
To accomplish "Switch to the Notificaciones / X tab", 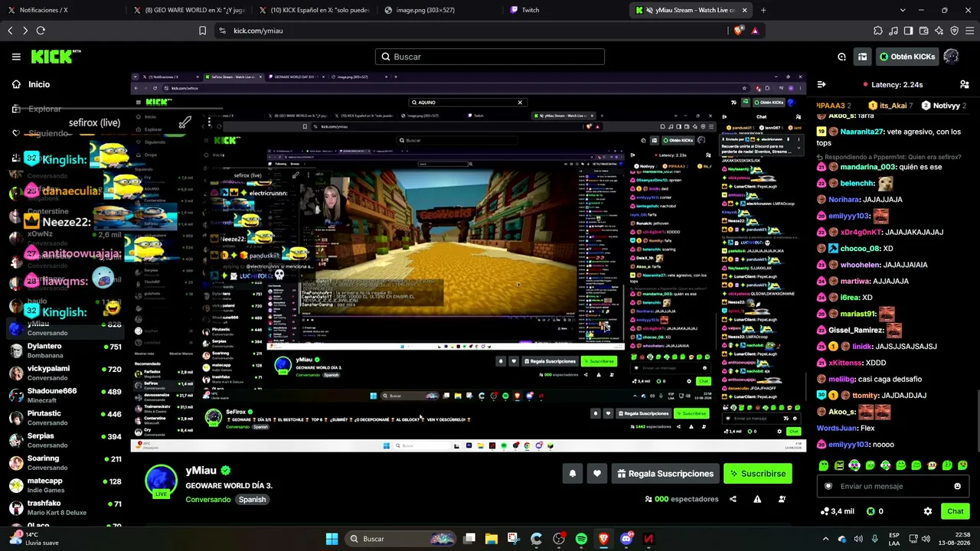I will pyautogui.click(x=61, y=10).
